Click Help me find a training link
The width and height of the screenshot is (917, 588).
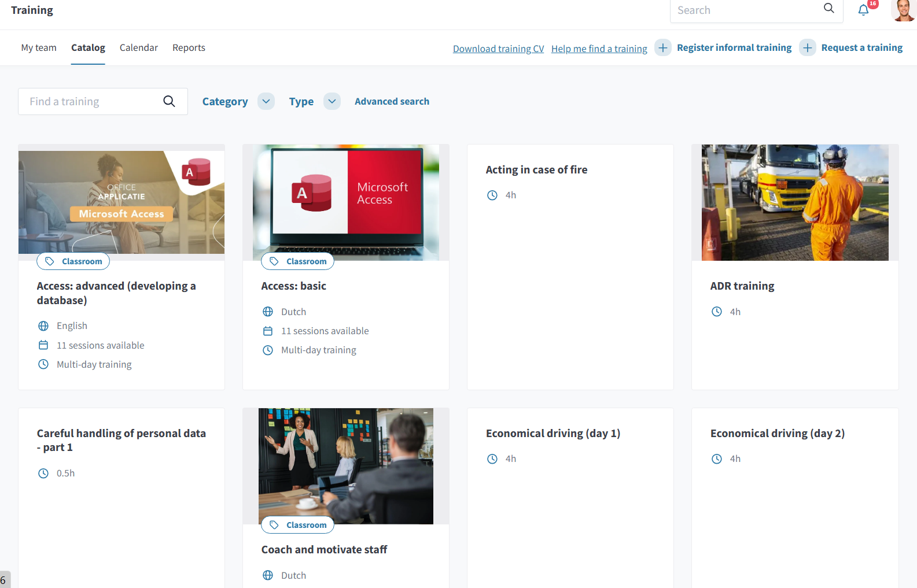pos(599,49)
